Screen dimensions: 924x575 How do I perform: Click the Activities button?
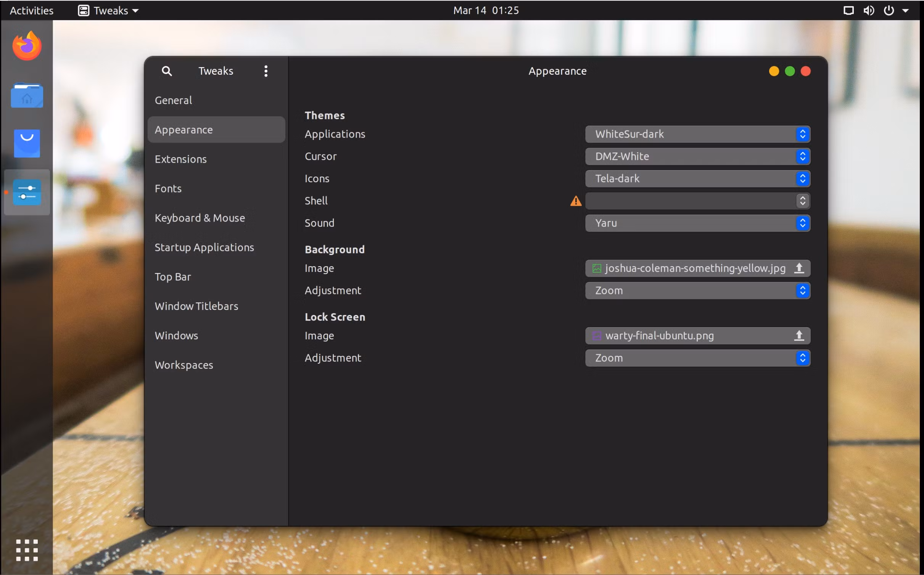(31, 10)
